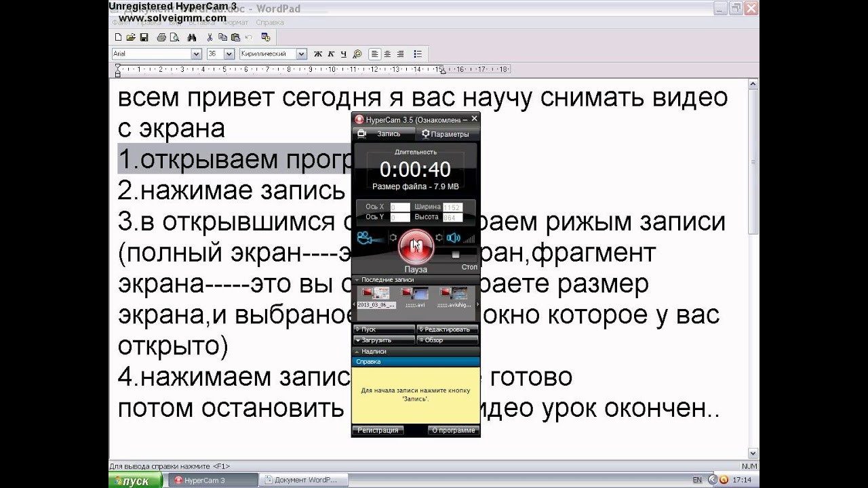Center the text alignment
This screenshot has height=488, width=868.
[x=387, y=54]
